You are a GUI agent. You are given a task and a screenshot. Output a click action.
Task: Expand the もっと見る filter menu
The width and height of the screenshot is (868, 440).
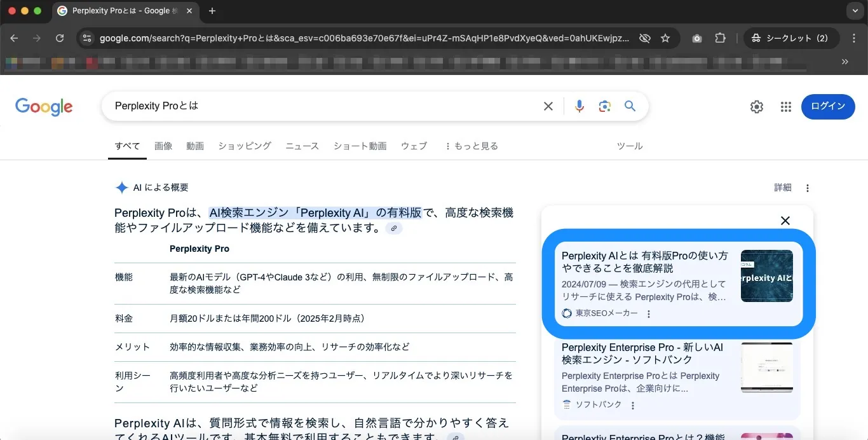tap(471, 146)
